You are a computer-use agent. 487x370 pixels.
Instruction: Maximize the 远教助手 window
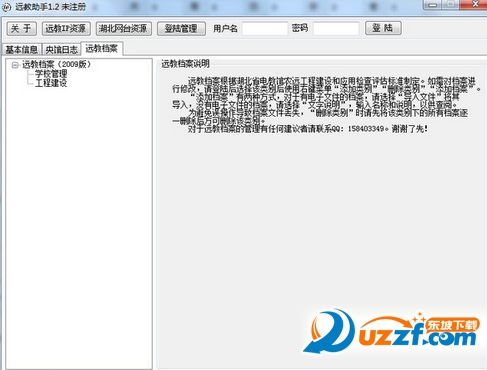[x=451, y=5]
